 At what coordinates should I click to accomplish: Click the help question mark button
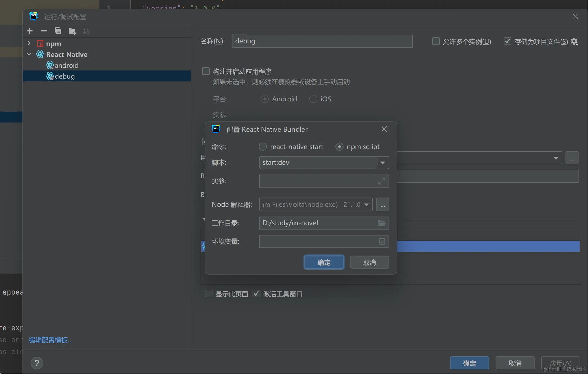point(37,363)
